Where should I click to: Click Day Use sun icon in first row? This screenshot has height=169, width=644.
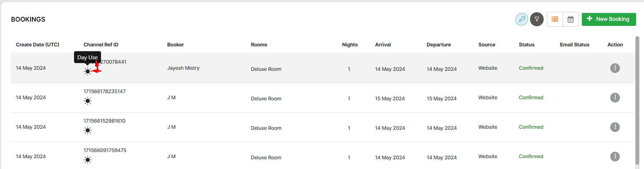(87, 71)
